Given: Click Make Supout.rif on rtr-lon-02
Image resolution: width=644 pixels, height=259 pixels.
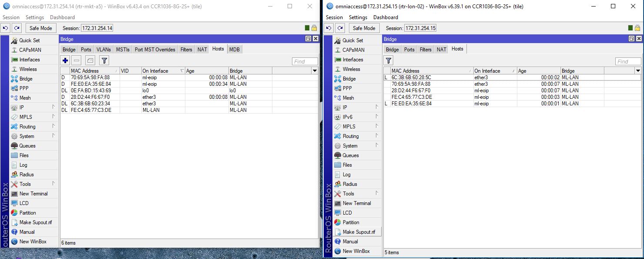Looking at the screenshot, I should click(x=357, y=232).
